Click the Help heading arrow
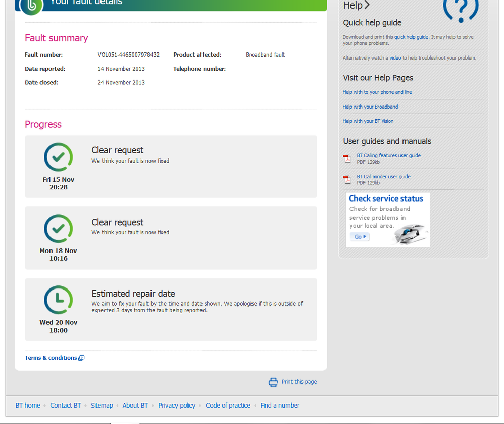The image size is (504, 424). [367, 5]
